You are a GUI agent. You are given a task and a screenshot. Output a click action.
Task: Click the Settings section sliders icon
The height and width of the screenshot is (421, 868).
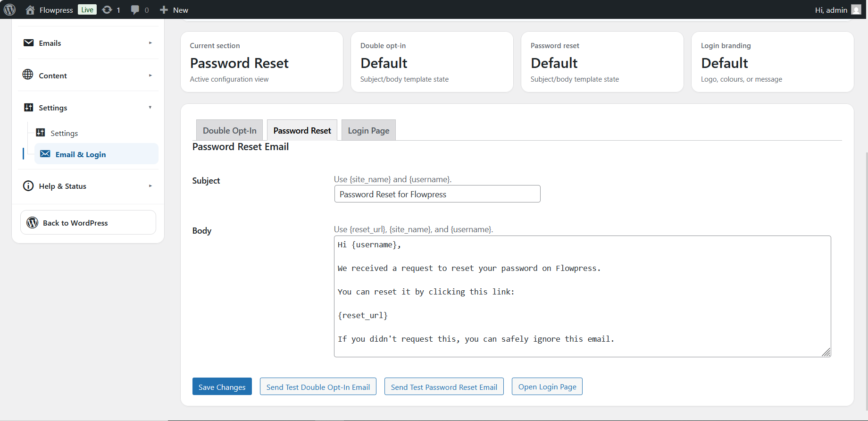click(x=28, y=108)
